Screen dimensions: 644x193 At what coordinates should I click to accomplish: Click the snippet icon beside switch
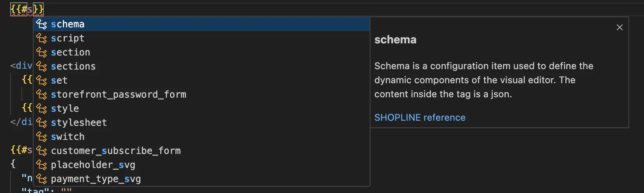tap(41, 137)
